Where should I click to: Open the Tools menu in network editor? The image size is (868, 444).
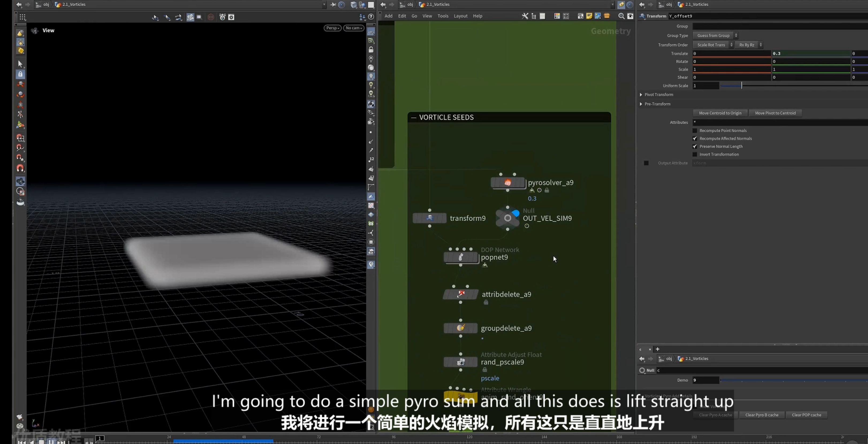pos(443,16)
